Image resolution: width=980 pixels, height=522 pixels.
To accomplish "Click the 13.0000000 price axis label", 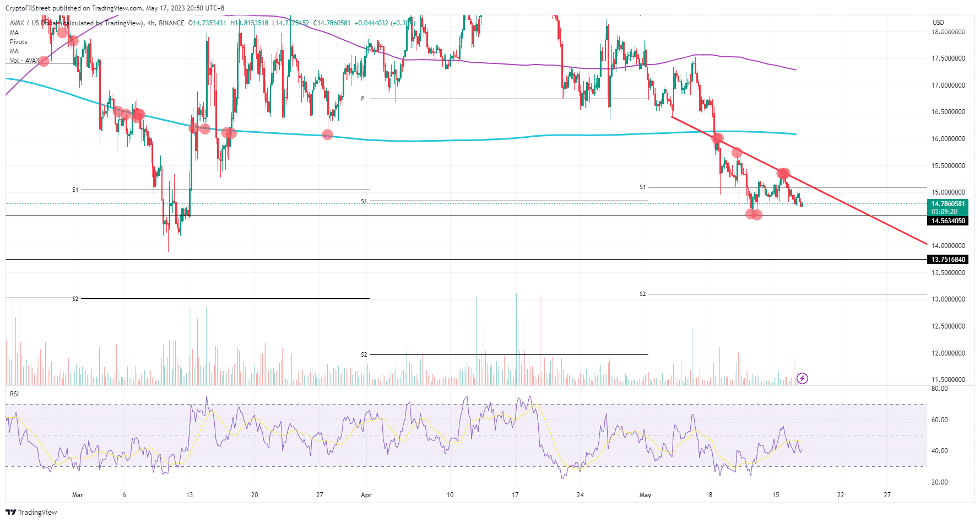I will click(x=948, y=299).
